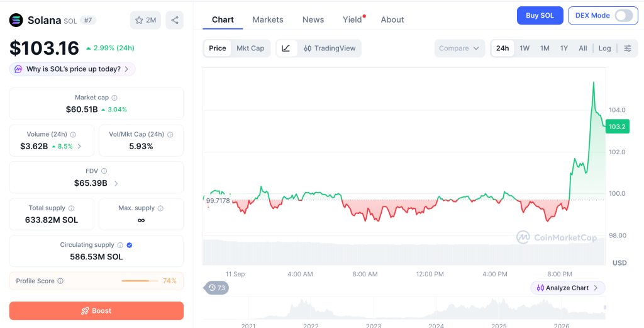Click info icon beside Market cap

114,98
